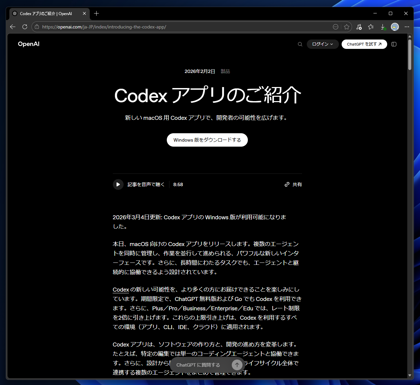Reload the page with the refresh icon

(x=25, y=27)
